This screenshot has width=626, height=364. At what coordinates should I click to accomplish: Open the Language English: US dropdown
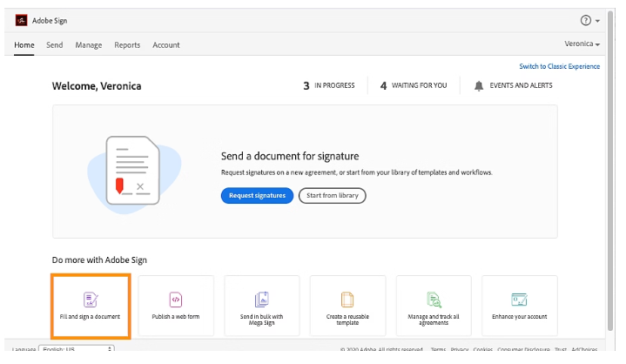(77, 350)
